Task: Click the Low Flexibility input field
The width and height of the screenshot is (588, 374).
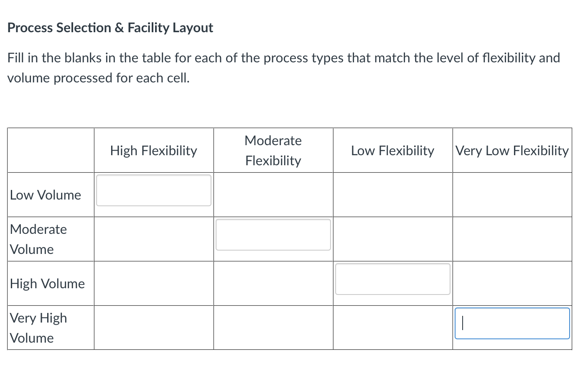Action: [392, 279]
